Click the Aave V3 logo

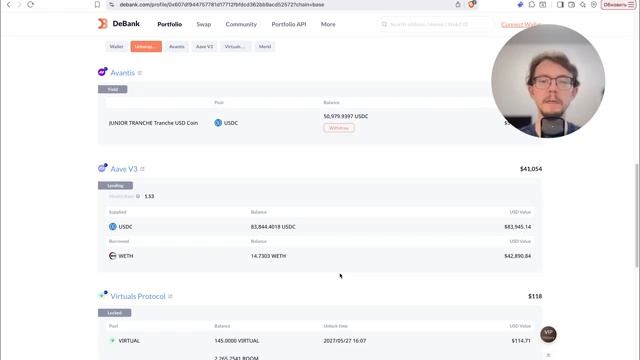[102, 168]
